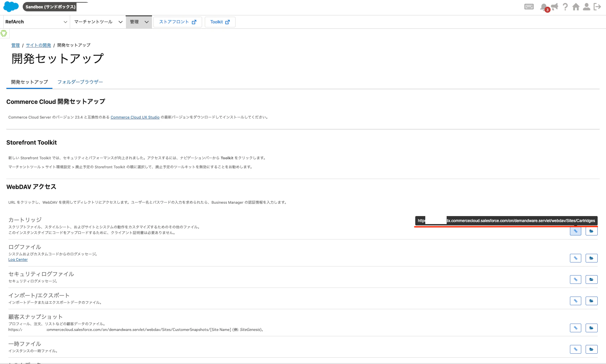Expand the RefArch site selector dropdown
This screenshot has height=364, width=606.
pyautogui.click(x=36, y=22)
